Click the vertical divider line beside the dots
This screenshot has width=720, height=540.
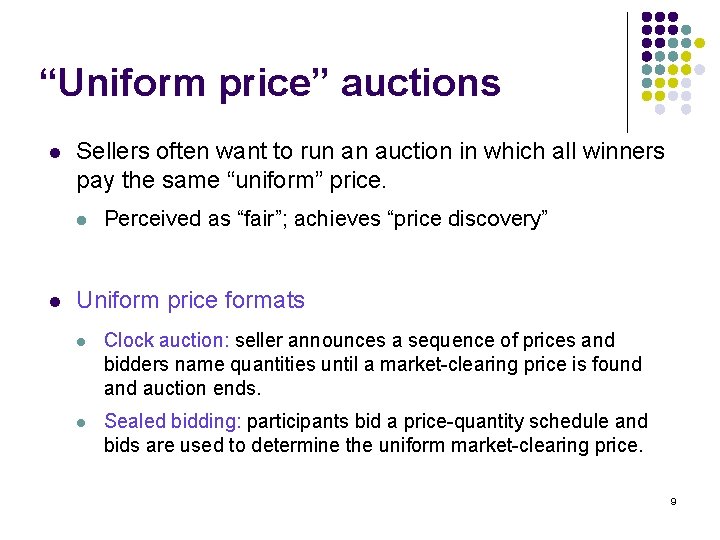coord(627,72)
